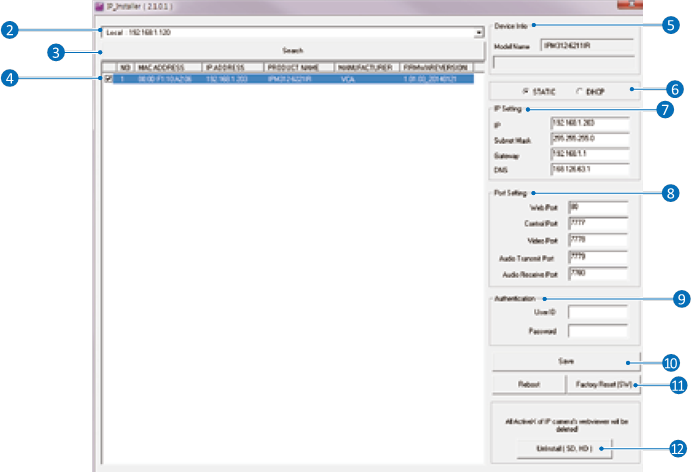Open the Local network adapter dropdown
The height and width of the screenshot is (473, 692).
pos(479,32)
